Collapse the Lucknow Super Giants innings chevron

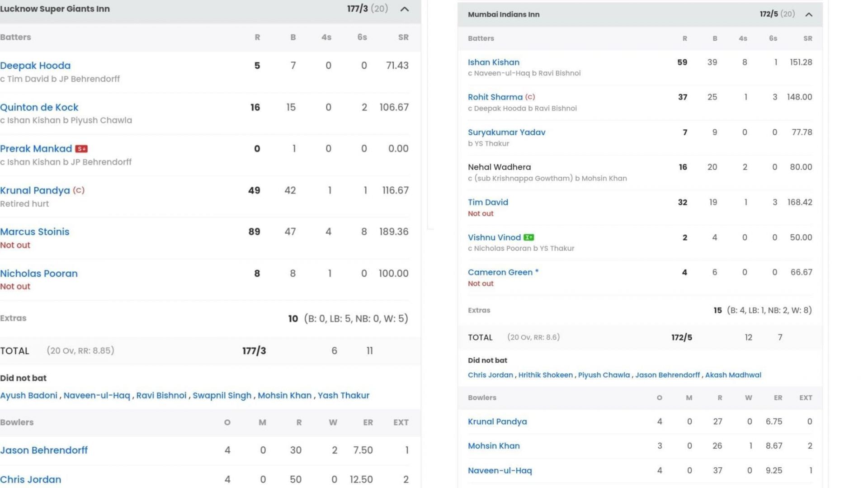[405, 9]
